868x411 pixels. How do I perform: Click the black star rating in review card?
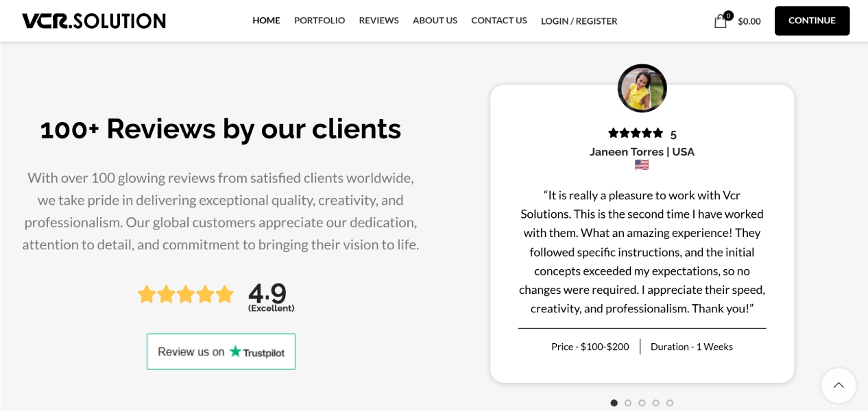tap(636, 133)
